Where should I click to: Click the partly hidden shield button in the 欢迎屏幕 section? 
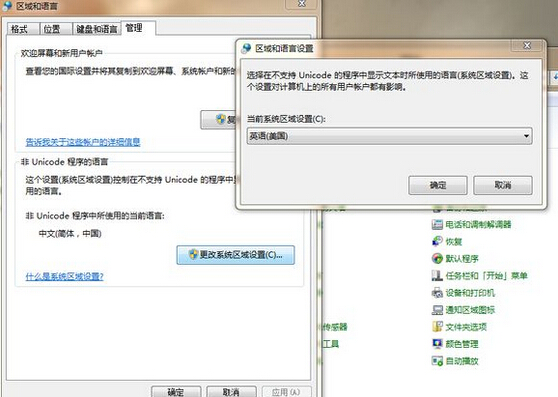point(218,120)
